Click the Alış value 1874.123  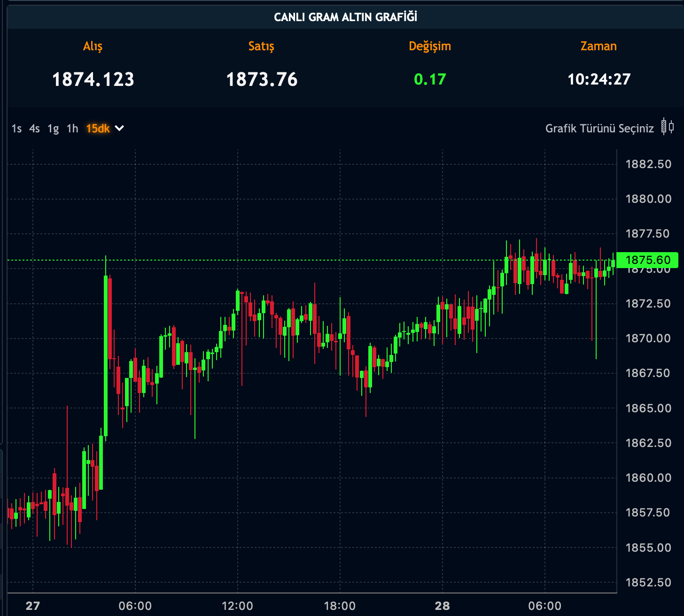(93, 79)
